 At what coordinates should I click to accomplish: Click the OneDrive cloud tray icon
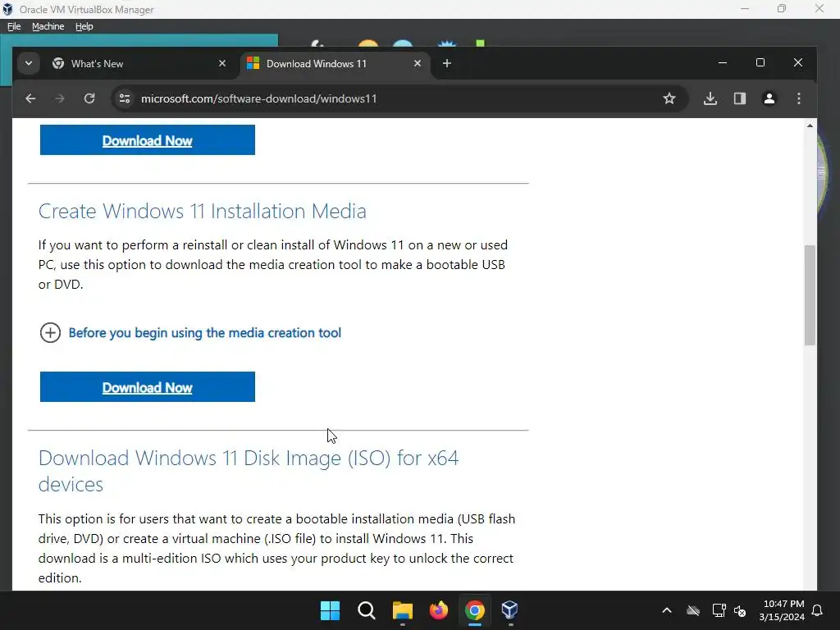coord(693,610)
